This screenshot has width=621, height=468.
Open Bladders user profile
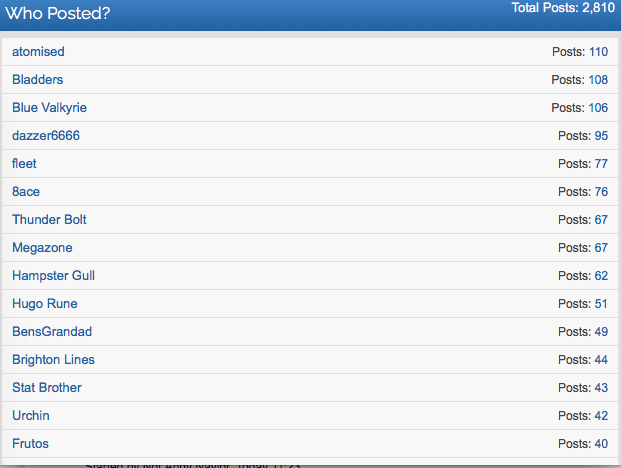(38, 80)
